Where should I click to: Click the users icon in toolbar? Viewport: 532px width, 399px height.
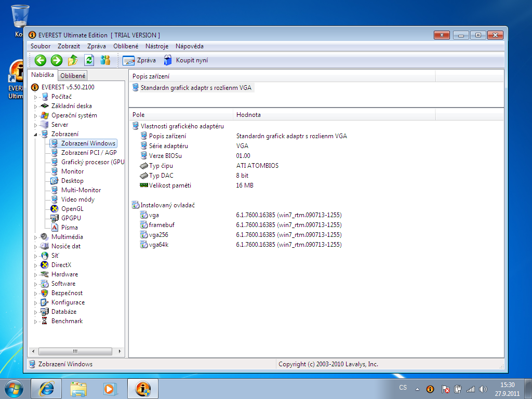[105, 60]
